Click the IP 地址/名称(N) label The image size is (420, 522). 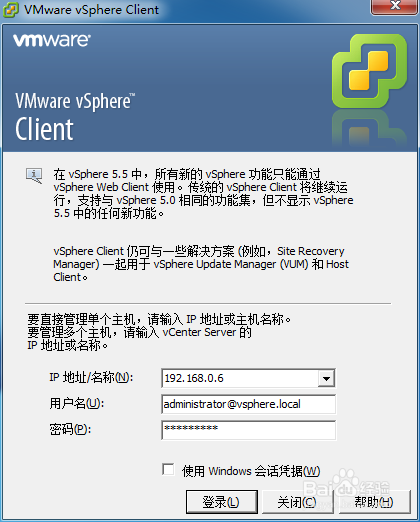[91, 378]
